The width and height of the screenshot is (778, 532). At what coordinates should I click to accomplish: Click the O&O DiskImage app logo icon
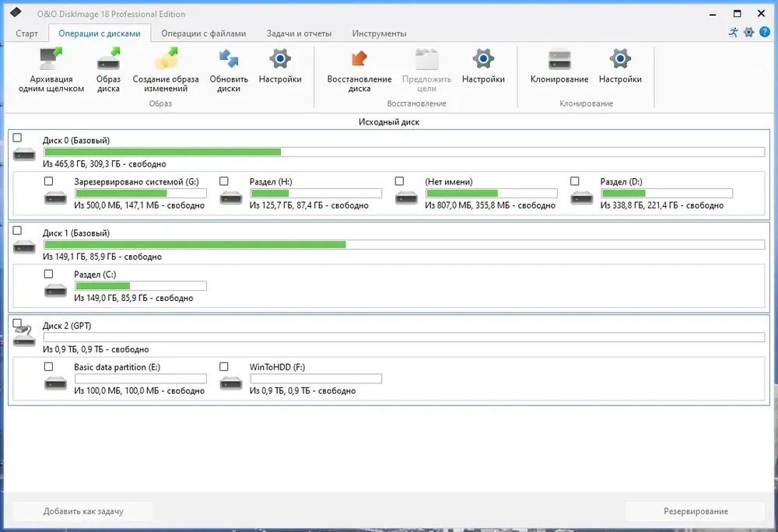[16, 12]
